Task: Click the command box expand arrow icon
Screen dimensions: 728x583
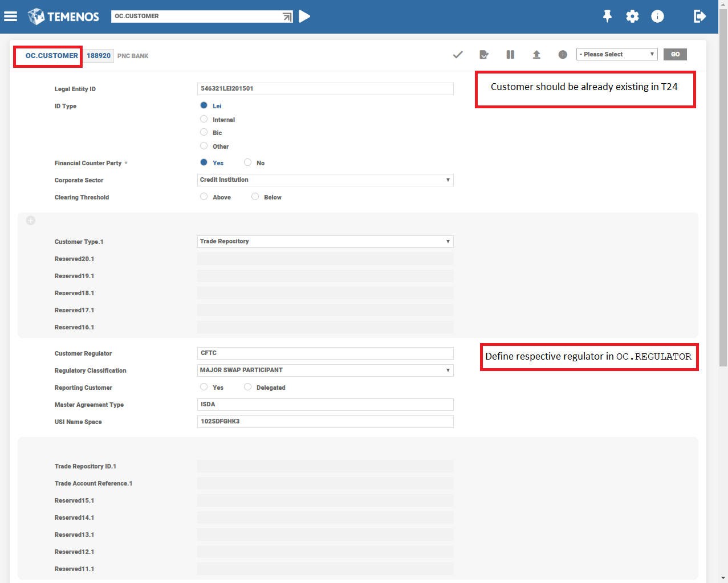Action: click(x=287, y=17)
